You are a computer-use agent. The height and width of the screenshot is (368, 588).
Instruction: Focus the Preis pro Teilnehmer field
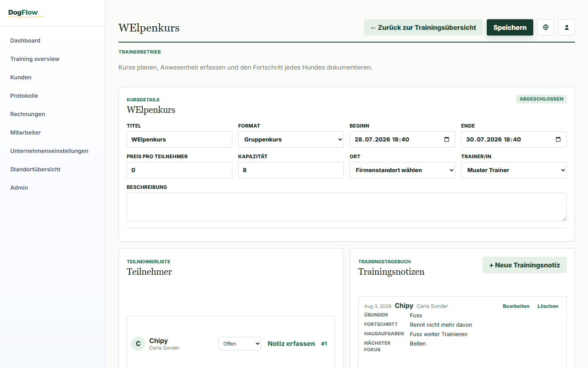[179, 170]
